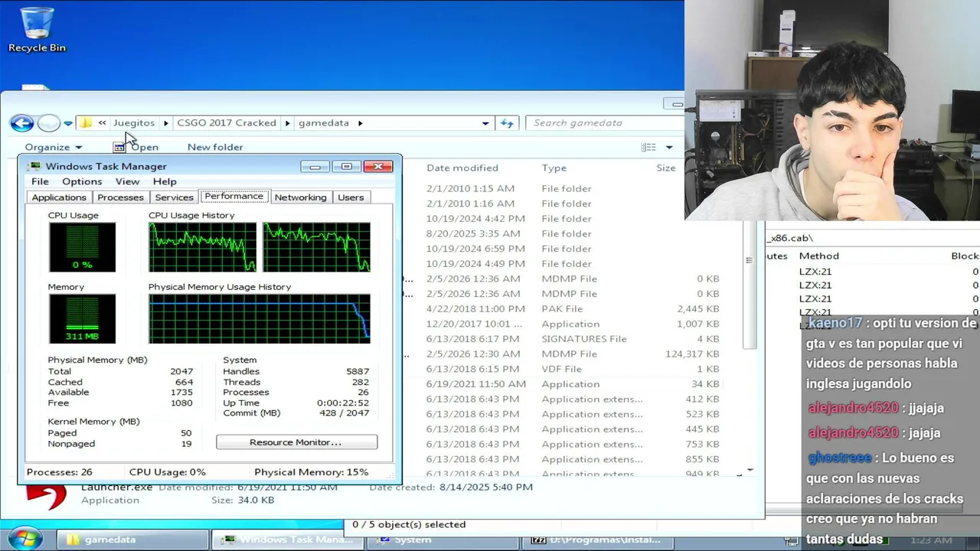Open the view options dropdown arrow

[x=669, y=147]
